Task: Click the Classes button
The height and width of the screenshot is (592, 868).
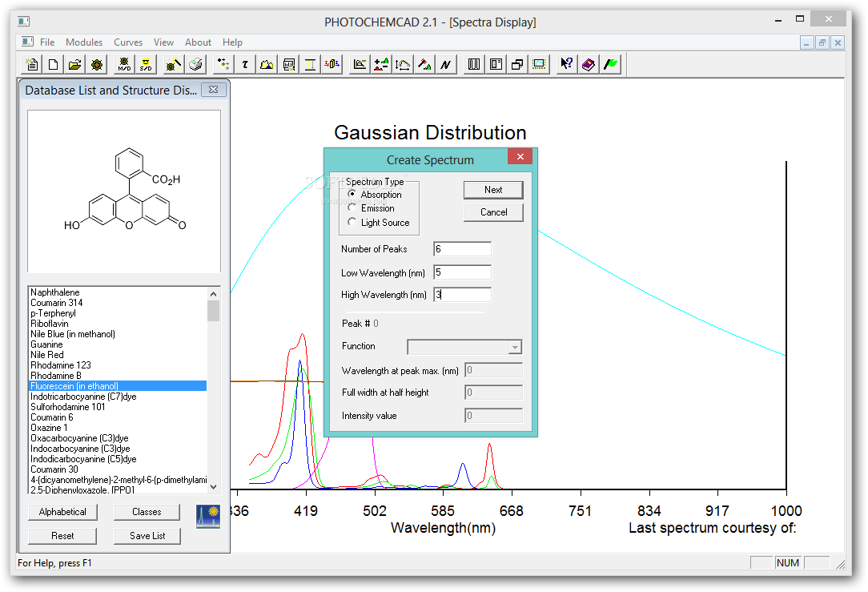Action: click(x=147, y=512)
